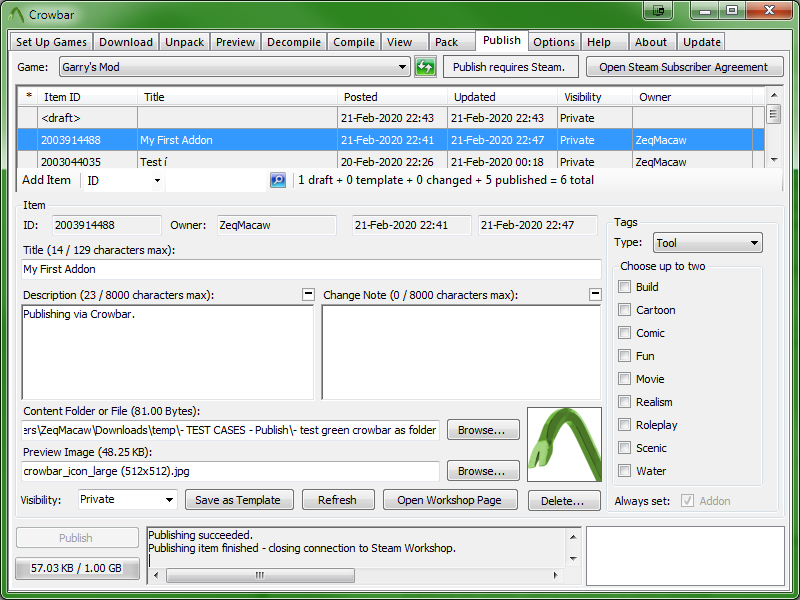Select the Scenic tag checkbox

[624, 447]
